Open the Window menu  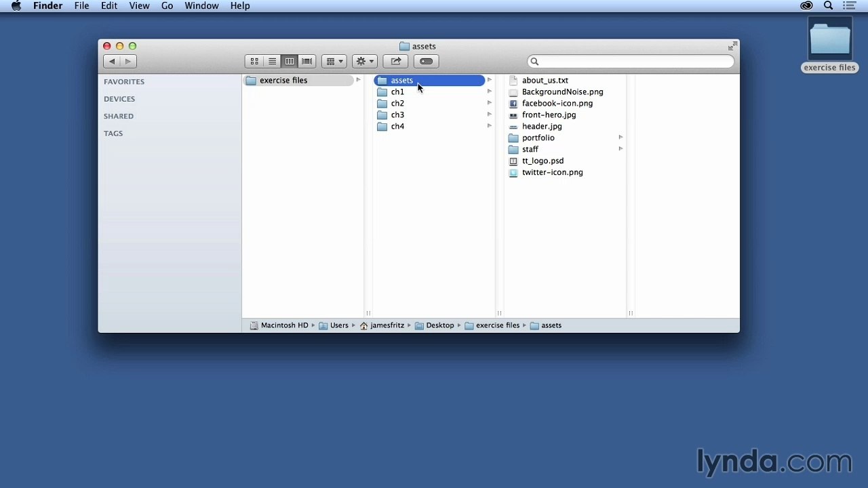point(201,6)
